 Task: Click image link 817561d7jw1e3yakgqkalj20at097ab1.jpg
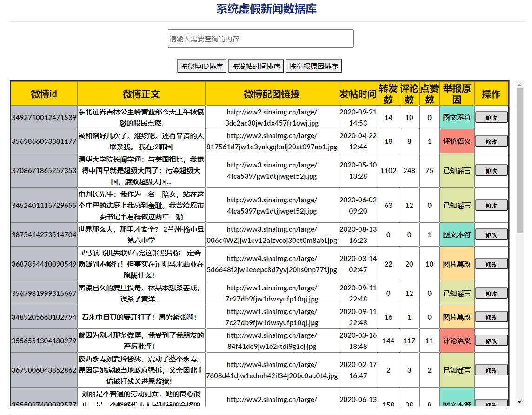click(x=272, y=141)
